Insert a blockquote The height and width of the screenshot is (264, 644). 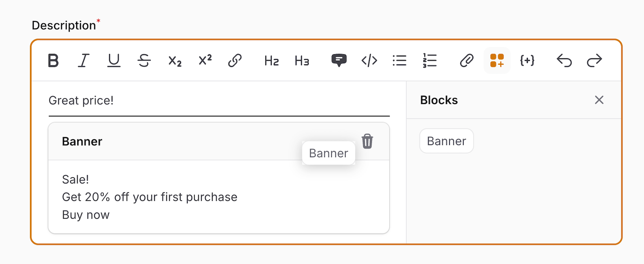(x=339, y=61)
